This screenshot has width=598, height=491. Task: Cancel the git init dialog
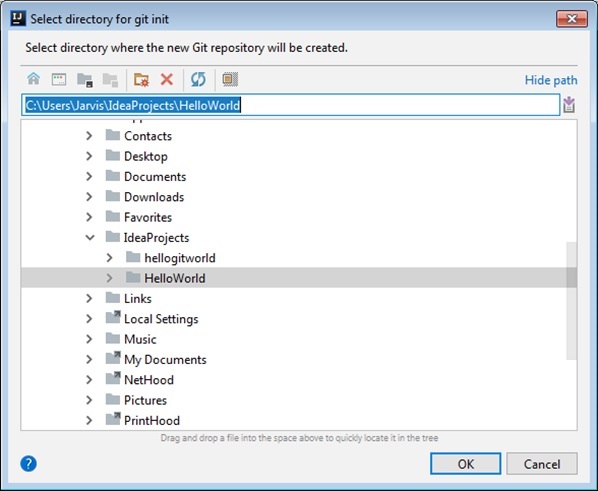coord(542,464)
